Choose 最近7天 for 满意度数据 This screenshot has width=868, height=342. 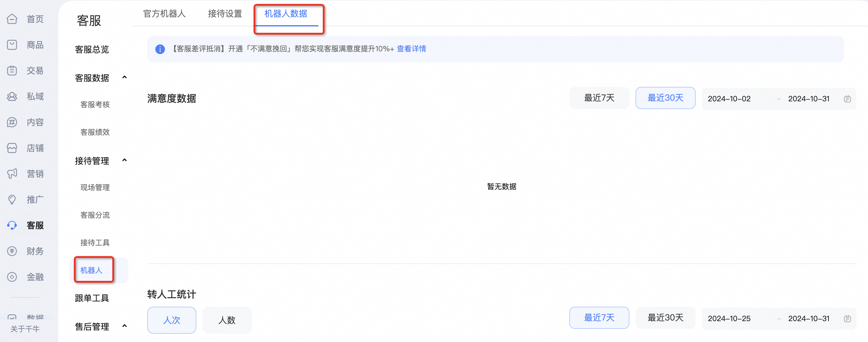[x=599, y=98]
